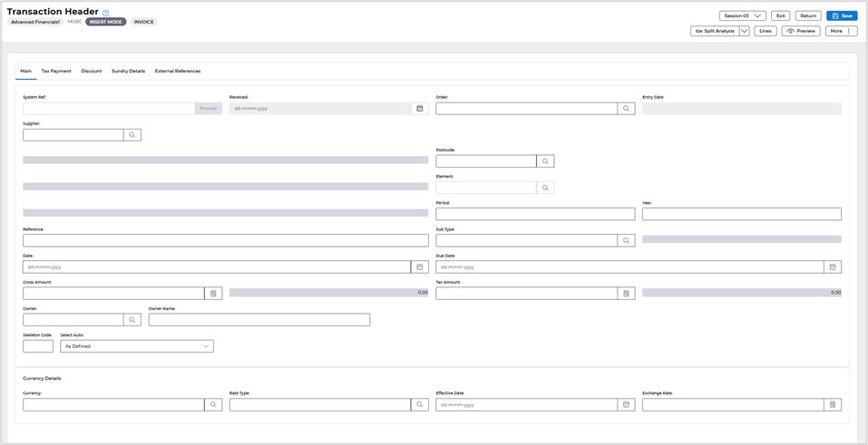The image size is (868, 445).
Task: Open the Gross Amount calculator icon
Action: click(x=214, y=294)
